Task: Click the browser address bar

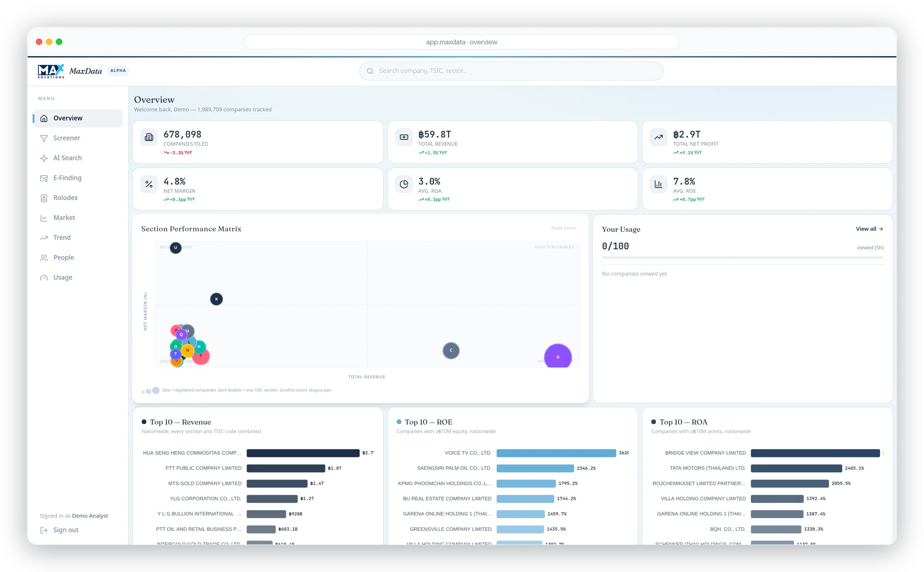Action: (x=462, y=42)
